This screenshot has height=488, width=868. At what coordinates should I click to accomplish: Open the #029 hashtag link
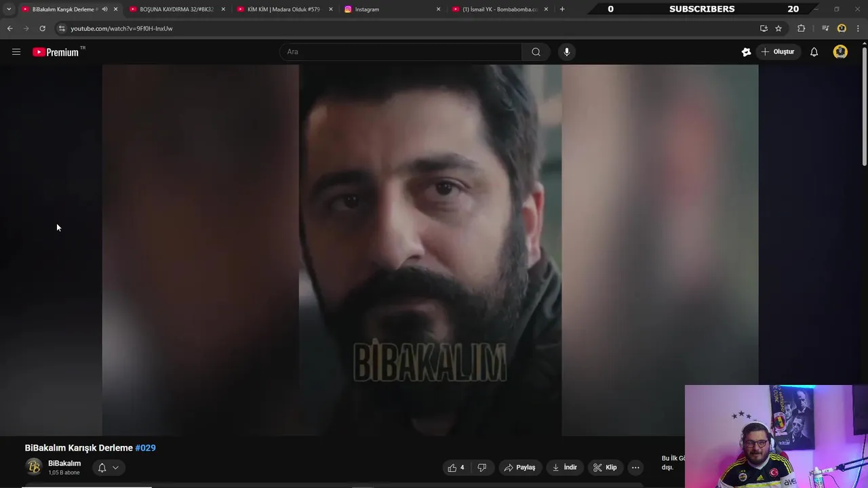145,448
